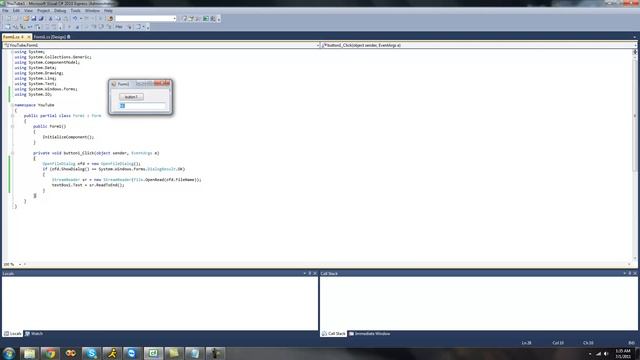
Task: Select the Immediate Window tab
Action: coord(370,333)
